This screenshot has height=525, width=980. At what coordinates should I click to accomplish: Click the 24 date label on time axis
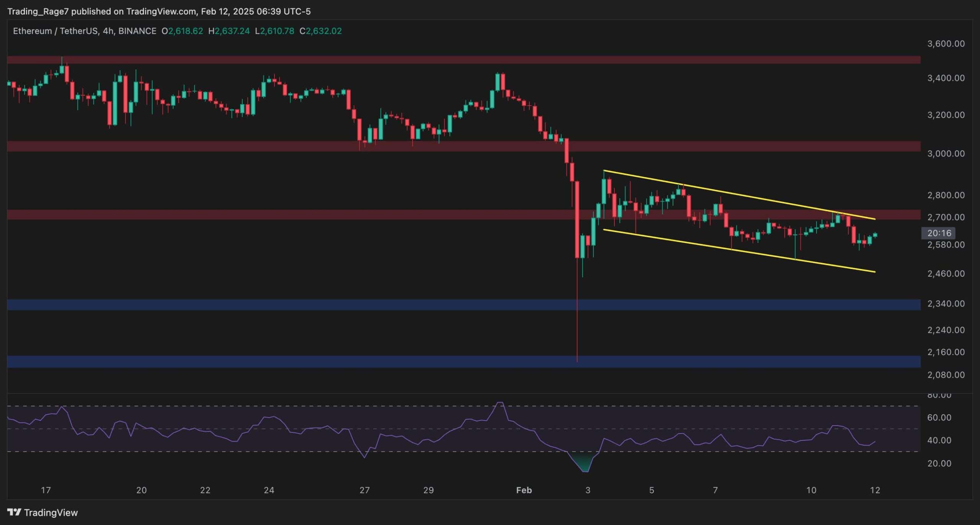click(x=269, y=490)
